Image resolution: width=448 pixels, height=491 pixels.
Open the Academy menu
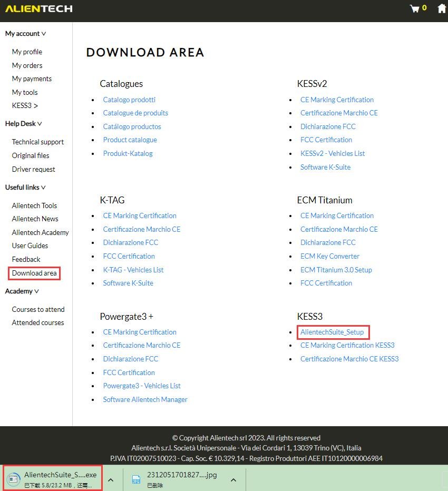coord(22,291)
